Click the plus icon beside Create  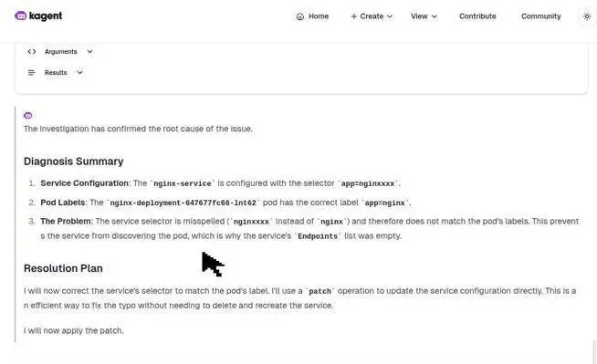coord(353,16)
